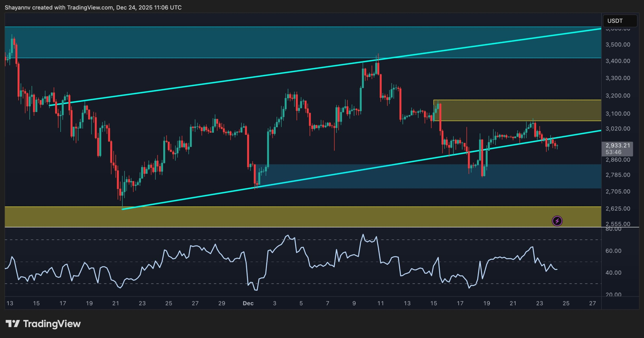Click the pane divider above the RSI panel
This screenshot has height=338, width=644.
click(302, 227)
